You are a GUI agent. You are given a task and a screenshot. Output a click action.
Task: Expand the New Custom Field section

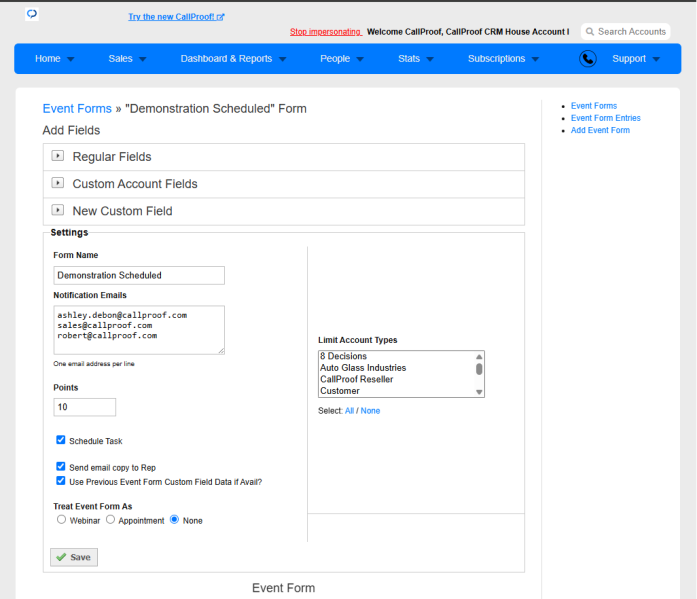coord(58,210)
